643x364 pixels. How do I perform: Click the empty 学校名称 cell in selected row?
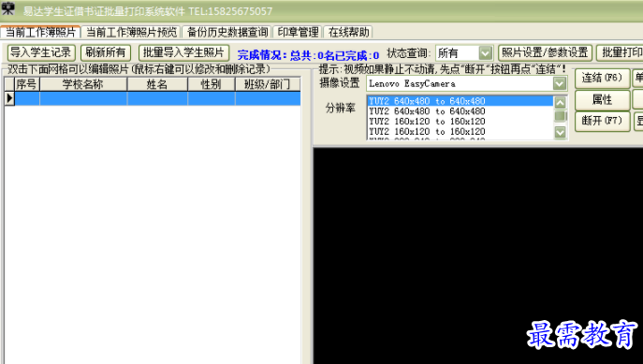83,98
